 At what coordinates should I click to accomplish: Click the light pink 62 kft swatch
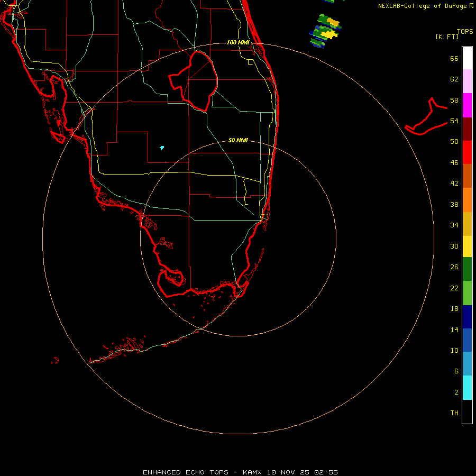coord(467,81)
